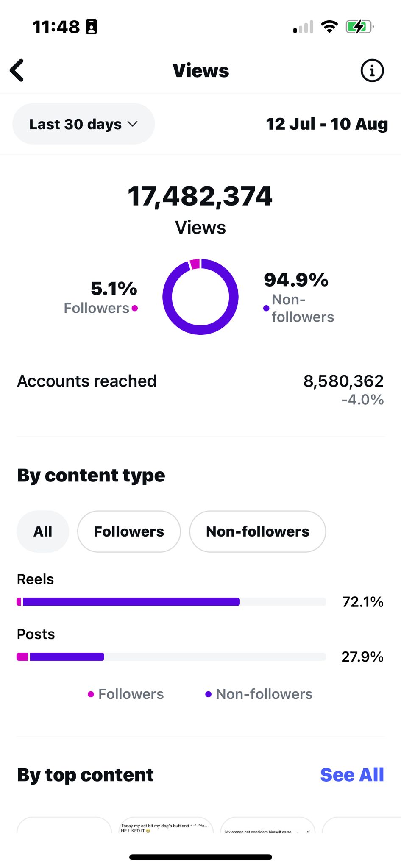This screenshot has width=401, height=868.
Task: Tap the Posts 27.9% progress bar
Action: coord(171,657)
